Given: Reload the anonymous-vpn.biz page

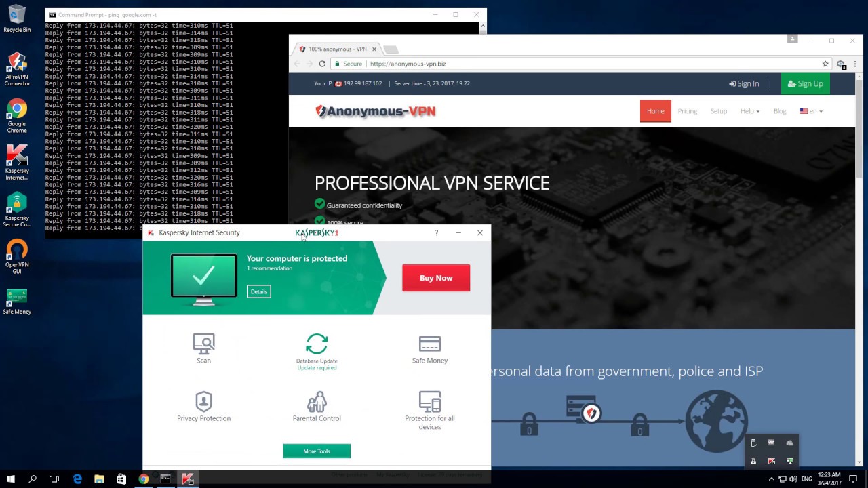Looking at the screenshot, I should tap(322, 64).
